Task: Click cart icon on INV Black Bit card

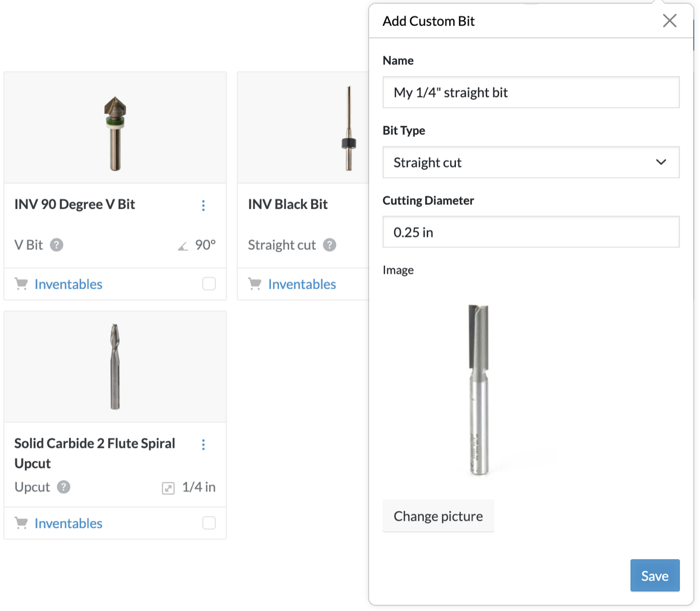Action: click(255, 284)
